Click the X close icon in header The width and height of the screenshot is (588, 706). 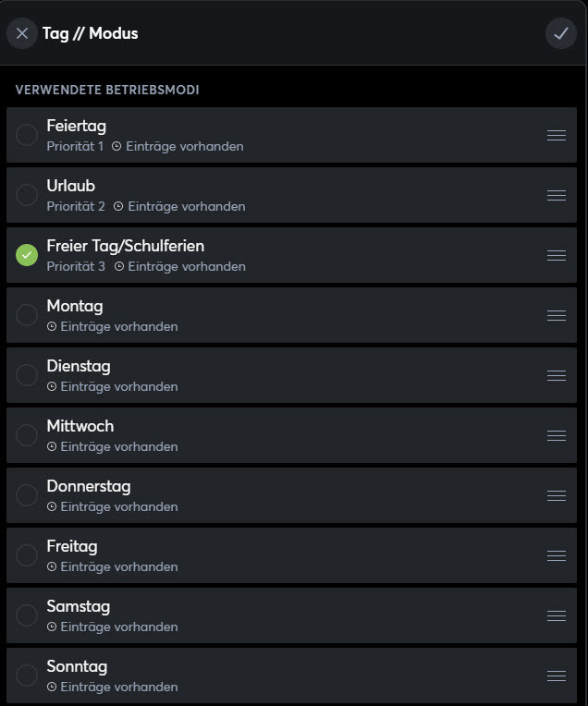coord(22,33)
